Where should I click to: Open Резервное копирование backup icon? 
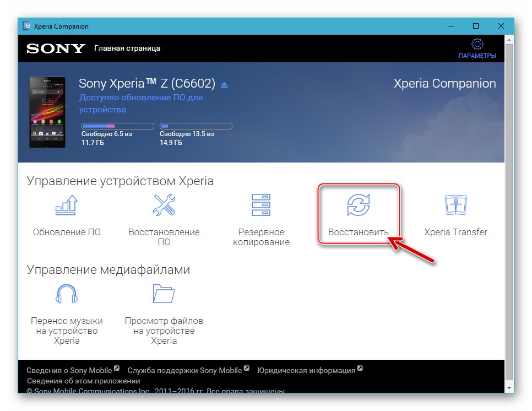pyautogui.click(x=261, y=205)
